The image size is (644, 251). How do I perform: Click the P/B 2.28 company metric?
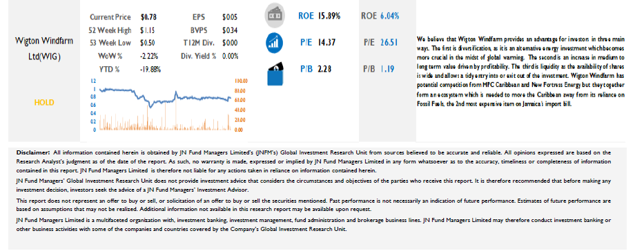coord(315,70)
